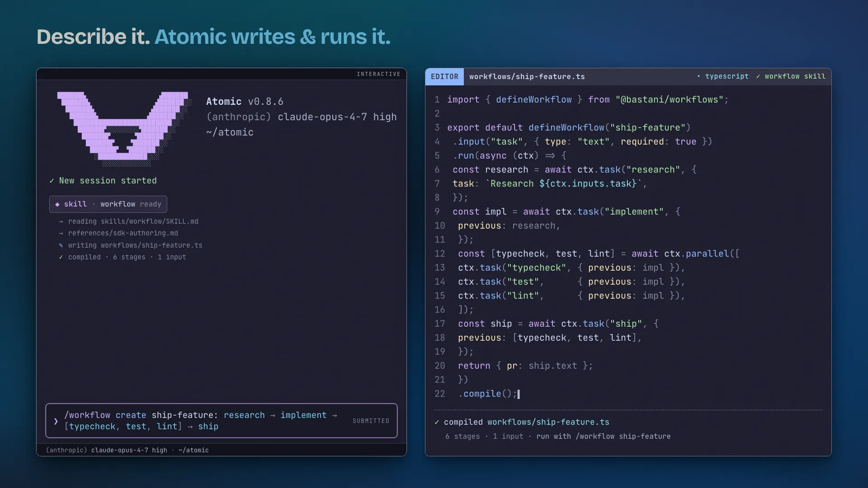The width and height of the screenshot is (868, 488).
Task: Click the skill · workflow ready badge
Action: click(108, 204)
